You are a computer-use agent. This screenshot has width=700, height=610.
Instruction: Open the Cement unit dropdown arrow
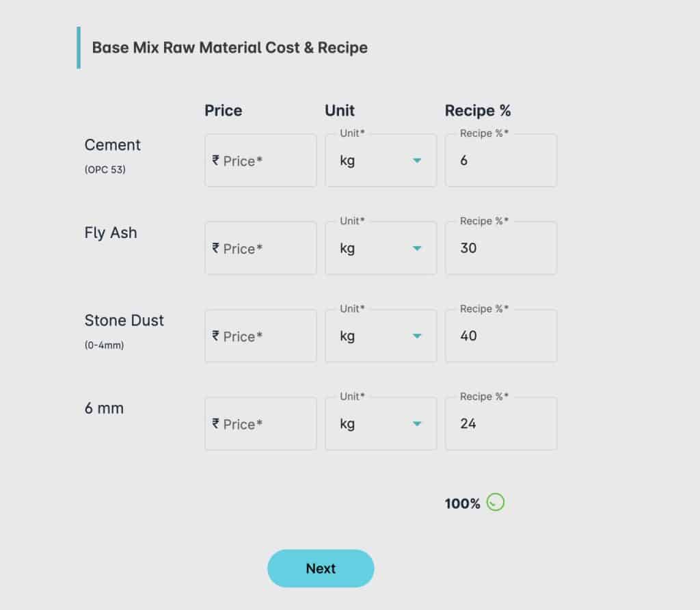point(417,160)
